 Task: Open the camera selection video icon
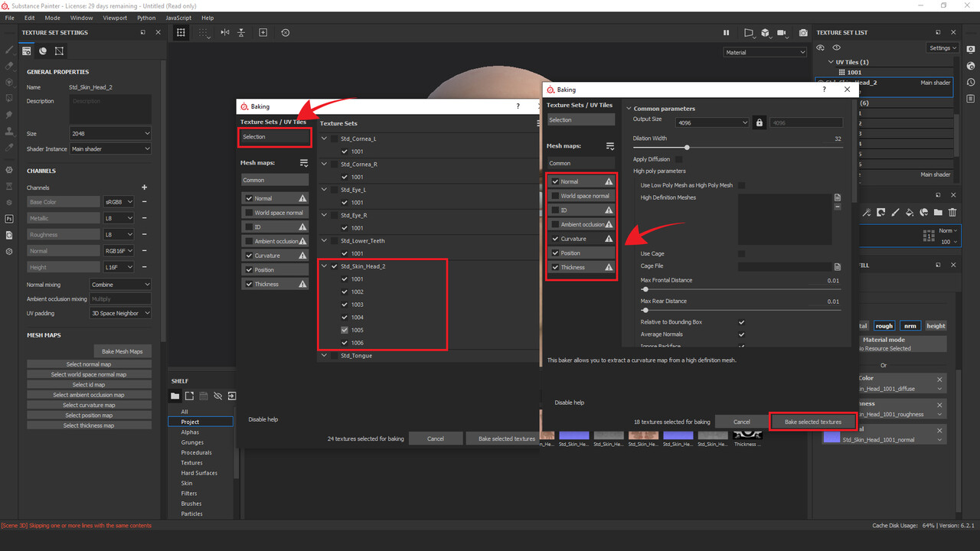pos(782,33)
